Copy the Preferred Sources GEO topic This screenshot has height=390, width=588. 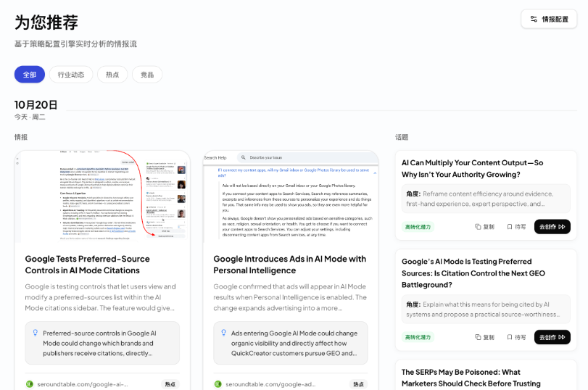tap(484, 338)
